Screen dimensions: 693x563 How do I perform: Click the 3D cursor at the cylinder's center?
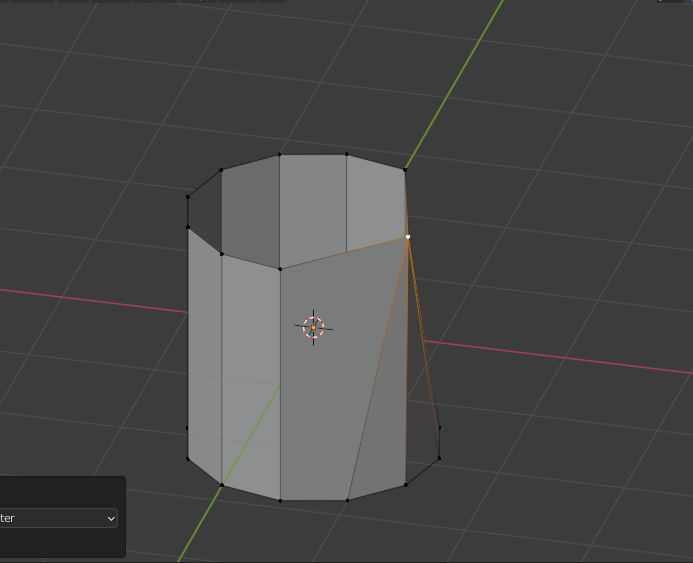313,327
